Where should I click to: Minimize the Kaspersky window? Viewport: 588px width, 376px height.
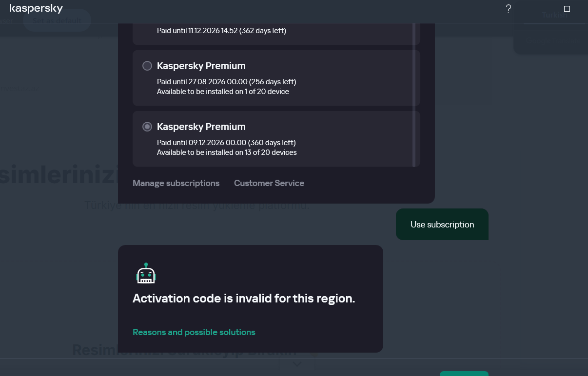point(538,9)
